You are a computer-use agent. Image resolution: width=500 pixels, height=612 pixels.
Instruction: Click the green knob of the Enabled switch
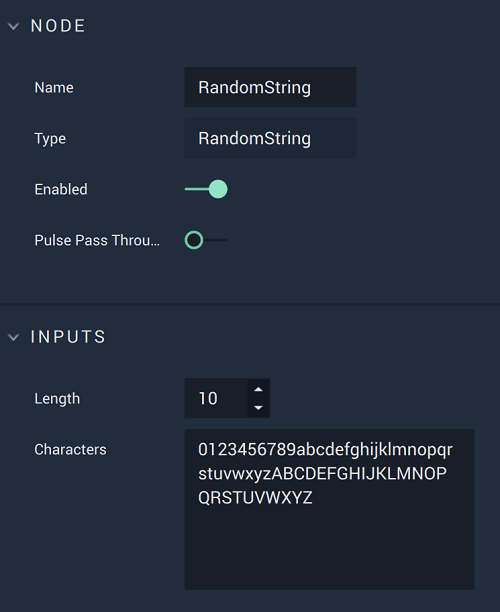coord(218,189)
